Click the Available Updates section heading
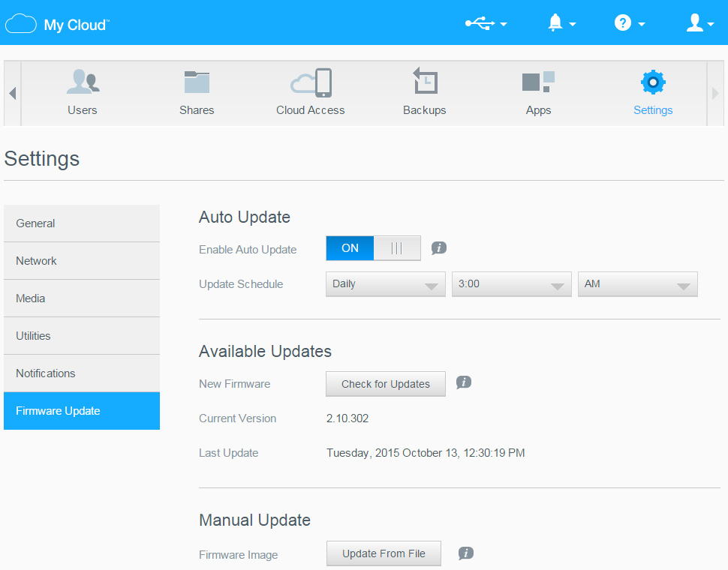The width and height of the screenshot is (728, 570). [x=265, y=352]
